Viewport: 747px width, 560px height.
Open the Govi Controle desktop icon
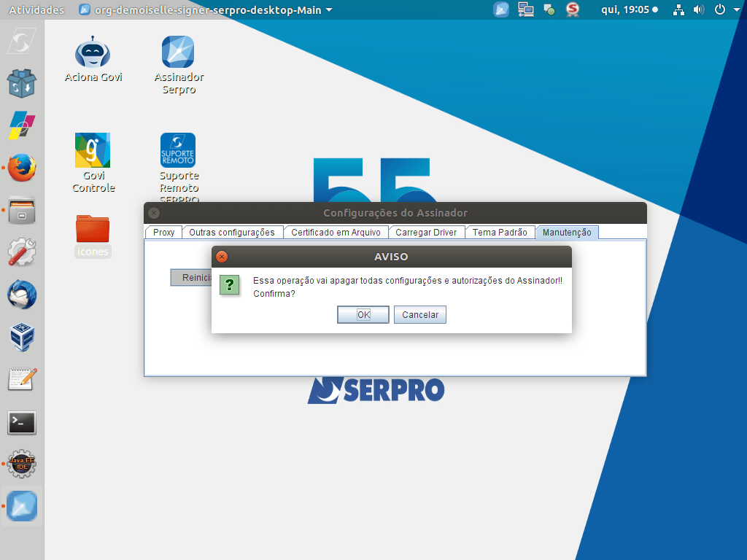coord(93,150)
